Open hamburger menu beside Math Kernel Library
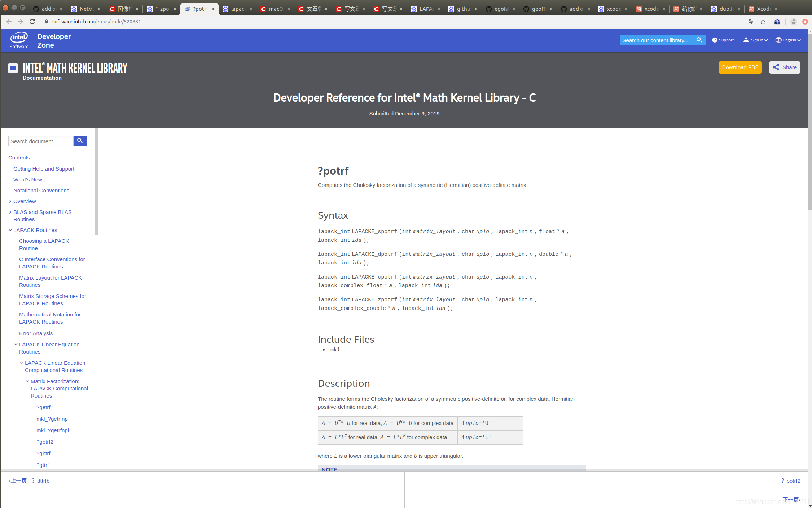The image size is (812, 508). point(13,68)
